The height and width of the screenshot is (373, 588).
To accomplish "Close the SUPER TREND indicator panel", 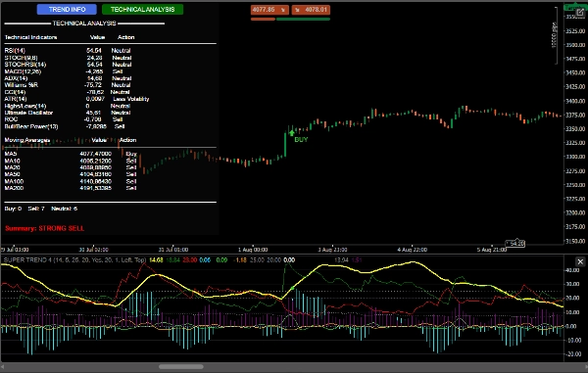I will point(580,261).
